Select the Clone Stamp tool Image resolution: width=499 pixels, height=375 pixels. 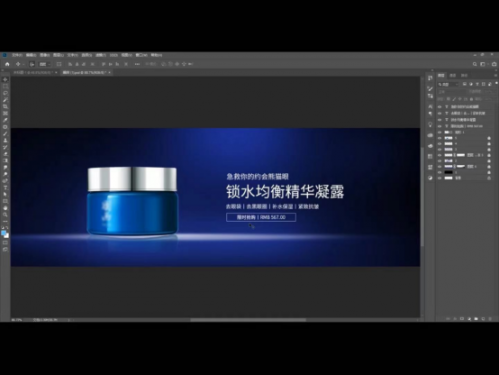[5, 140]
